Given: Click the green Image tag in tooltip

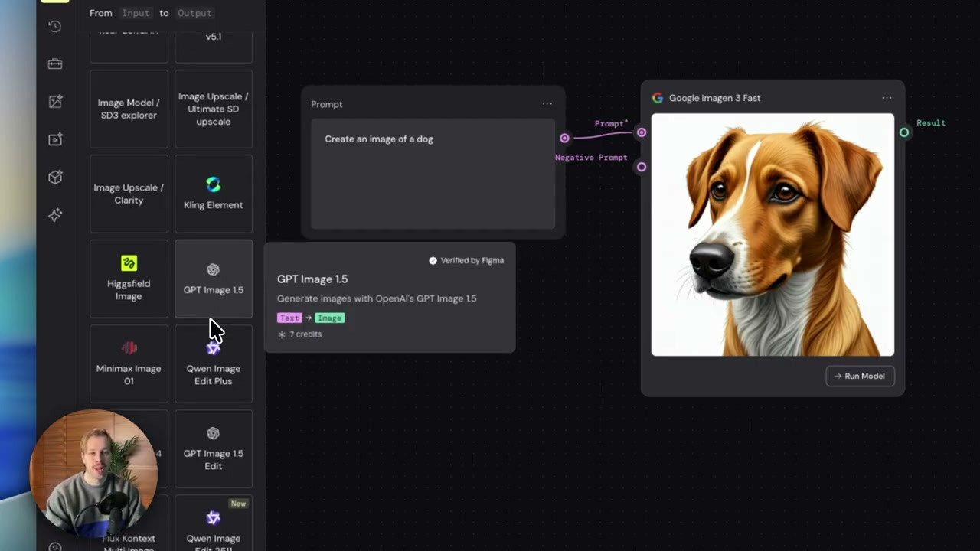Looking at the screenshot, I should point(329,318).
